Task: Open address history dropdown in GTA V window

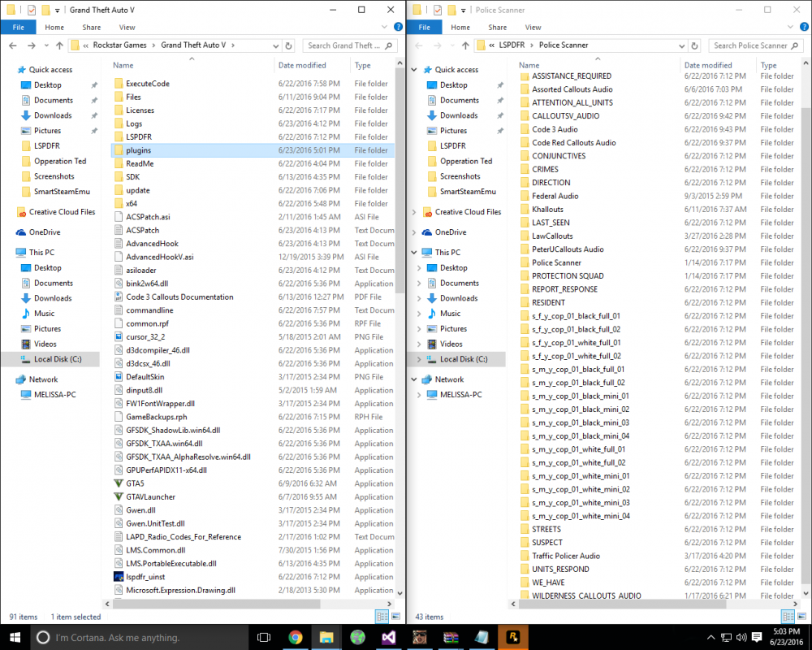Action: [x=275, y=45]
